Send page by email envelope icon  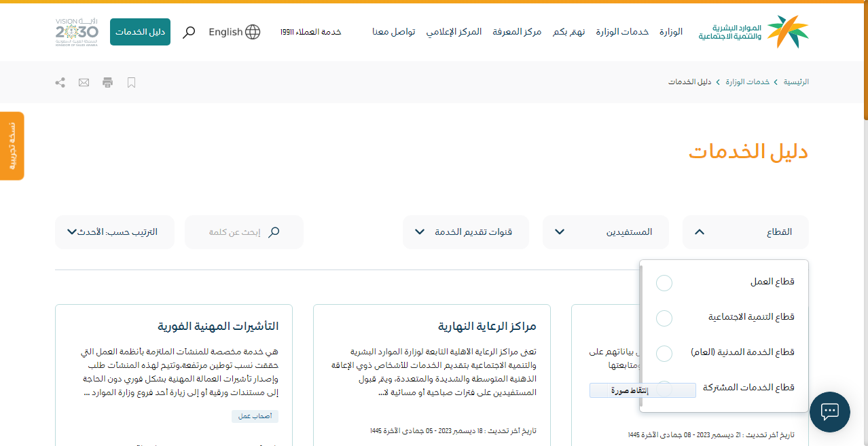(84, 82)
